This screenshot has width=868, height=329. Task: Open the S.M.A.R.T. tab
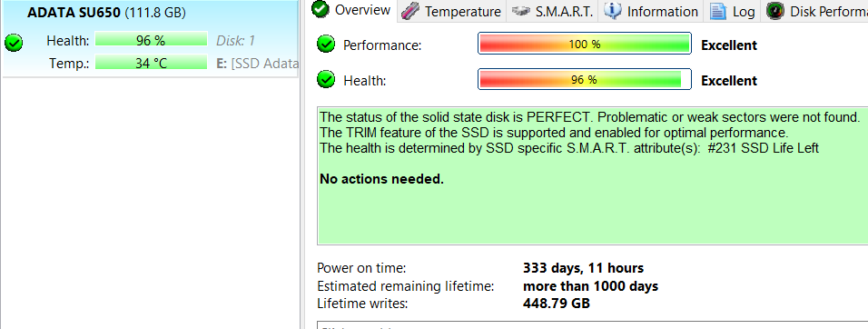point(552,11)
